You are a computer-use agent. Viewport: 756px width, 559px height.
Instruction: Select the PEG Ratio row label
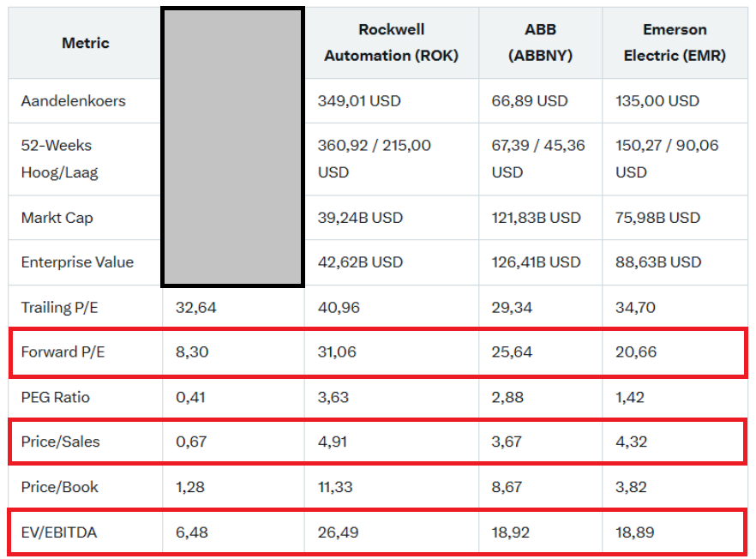(55, 397)
